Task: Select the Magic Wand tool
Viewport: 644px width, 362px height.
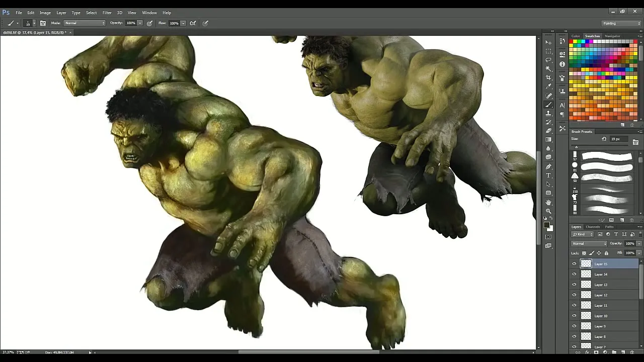Action: tap(548, 68)
